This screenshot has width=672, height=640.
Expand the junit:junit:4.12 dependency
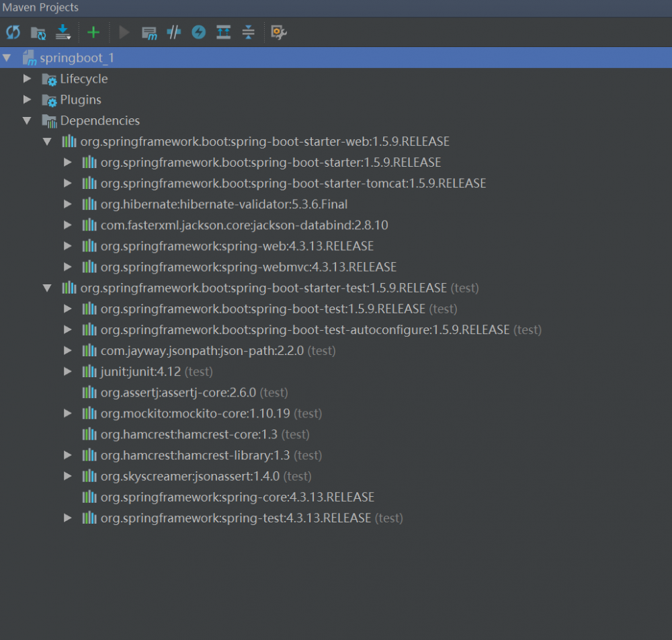[x=67, y=371]
